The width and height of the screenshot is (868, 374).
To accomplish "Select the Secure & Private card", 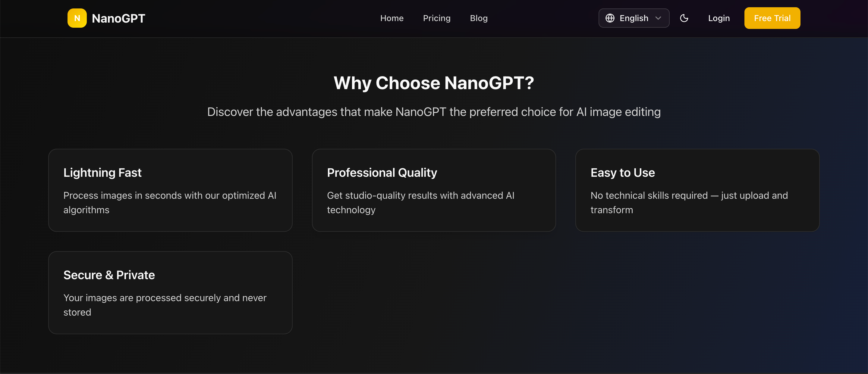I will (x=170, y=292).
